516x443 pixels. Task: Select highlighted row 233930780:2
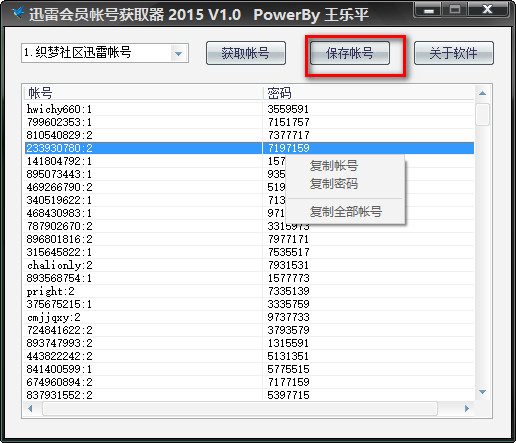coord(249,148)
